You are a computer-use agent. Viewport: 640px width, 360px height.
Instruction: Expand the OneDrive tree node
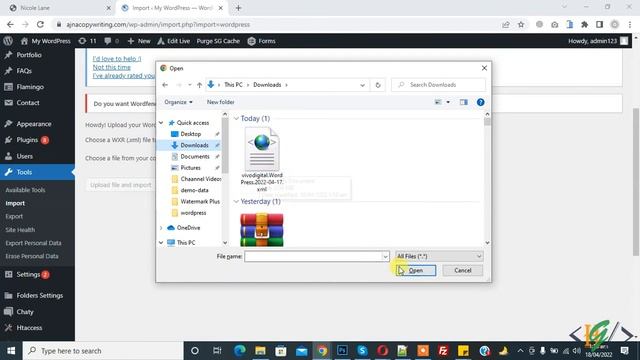click(161, 228)
